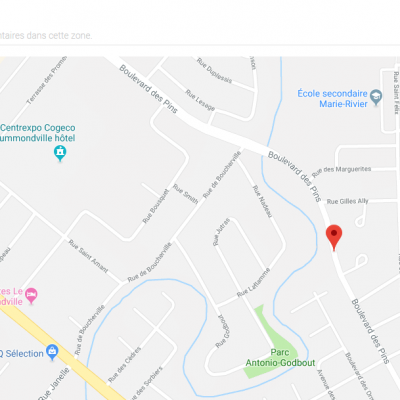Click the Rue Saint Amant street label
The height and width of the screenshot is (400, 400).
point(88,256)
